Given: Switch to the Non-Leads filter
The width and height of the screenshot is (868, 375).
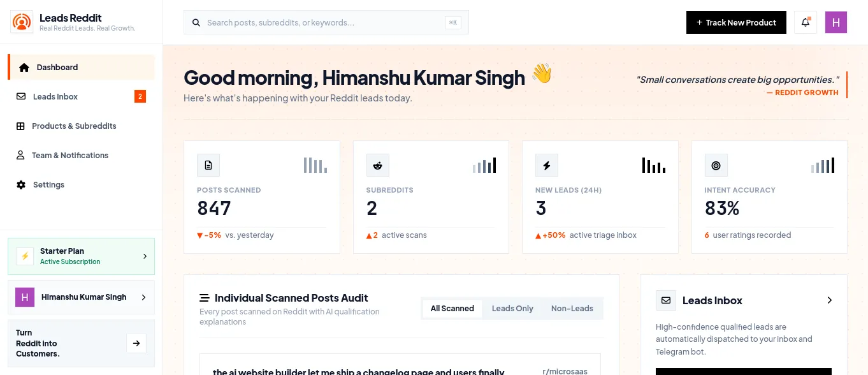Looking at the screenshot, I should coord(572,308).
